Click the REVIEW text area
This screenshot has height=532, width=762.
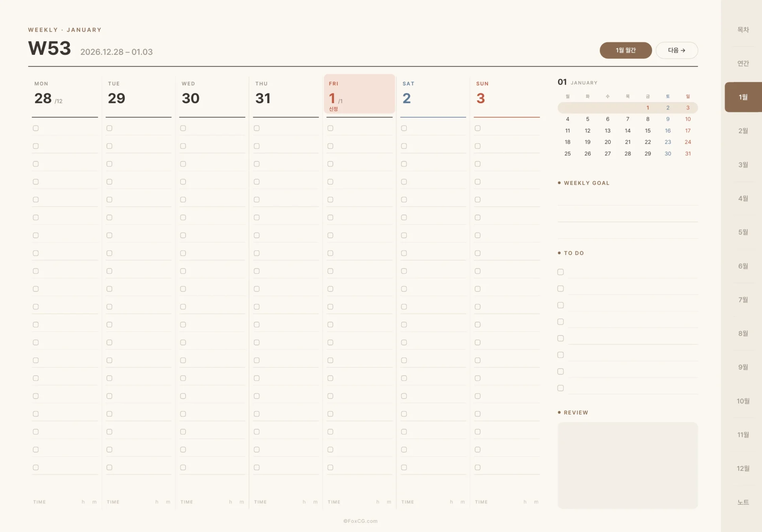pyautogui.click(x=627, y=465)
